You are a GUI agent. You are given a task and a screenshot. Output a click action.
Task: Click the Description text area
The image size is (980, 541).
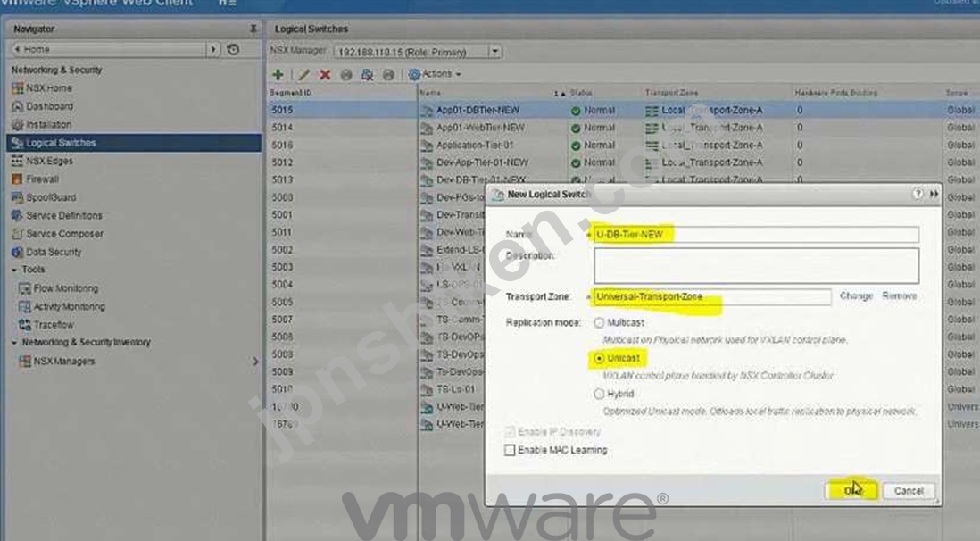click(x=756, y=265)
